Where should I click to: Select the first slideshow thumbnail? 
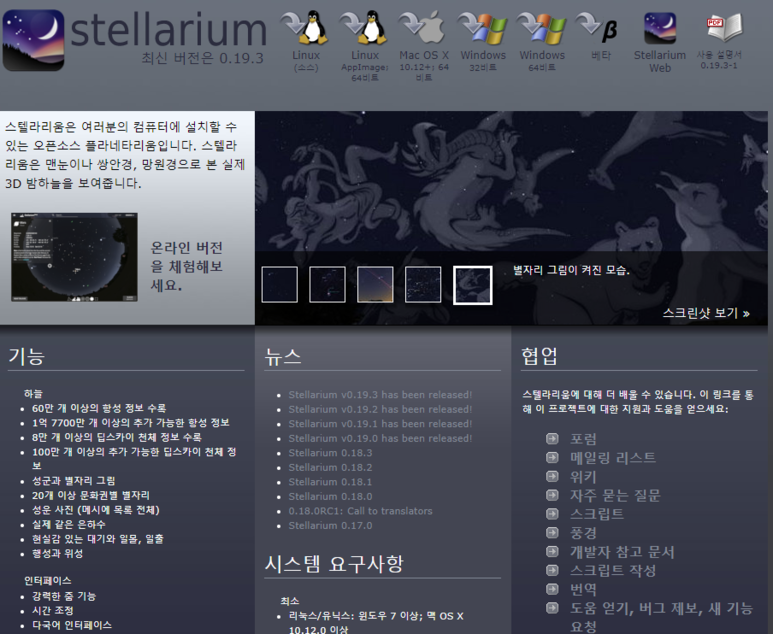[x=280, y=284]
